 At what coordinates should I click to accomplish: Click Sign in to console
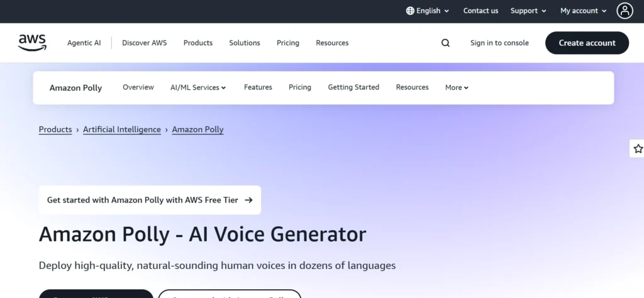(499, 43)
